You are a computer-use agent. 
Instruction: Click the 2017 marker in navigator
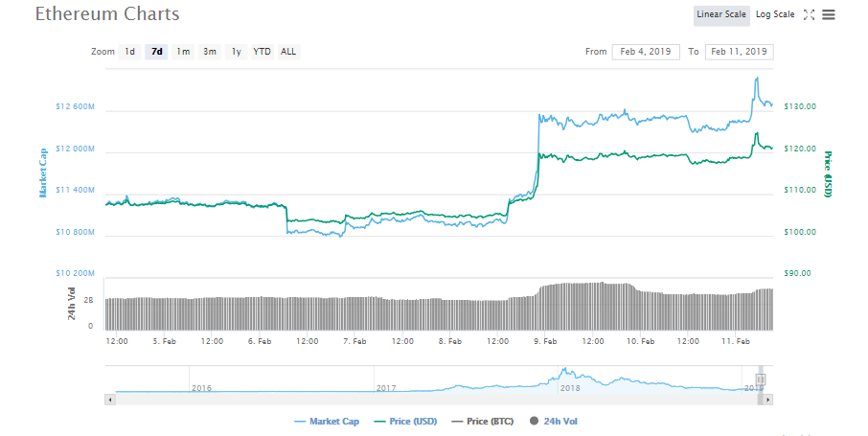click(x=386, y=388)
